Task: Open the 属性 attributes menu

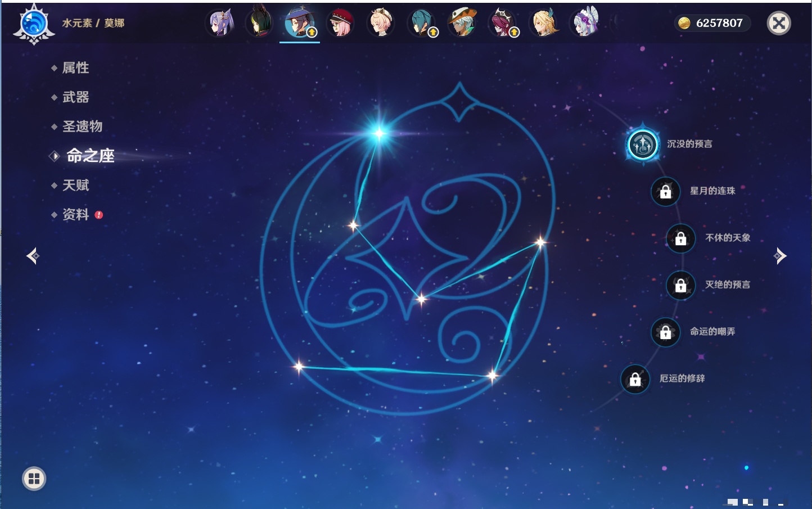Action: (x=76, y=68)
